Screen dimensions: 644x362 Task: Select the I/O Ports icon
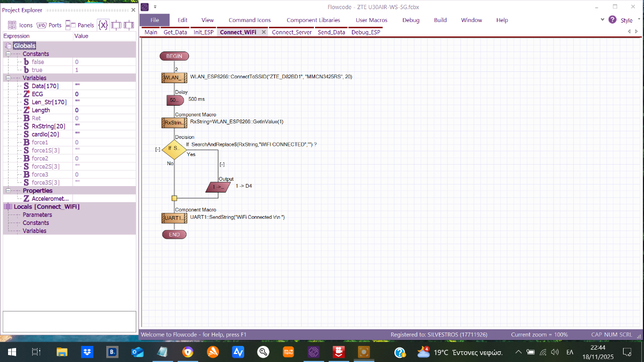[x=40, y=25]
